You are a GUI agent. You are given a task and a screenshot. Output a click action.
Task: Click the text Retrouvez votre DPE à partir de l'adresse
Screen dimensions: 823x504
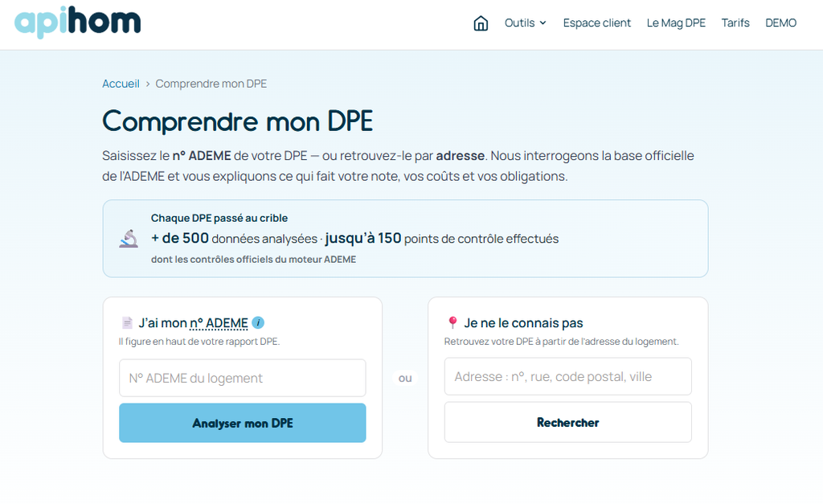[x=562, y=342]
